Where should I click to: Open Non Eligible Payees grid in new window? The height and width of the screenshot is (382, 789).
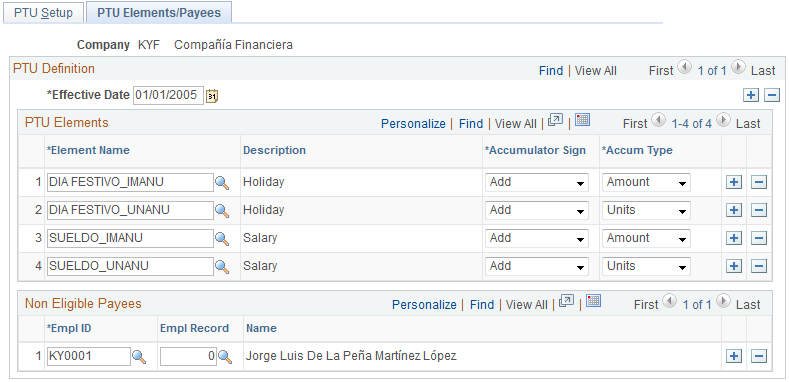point(567,301)
